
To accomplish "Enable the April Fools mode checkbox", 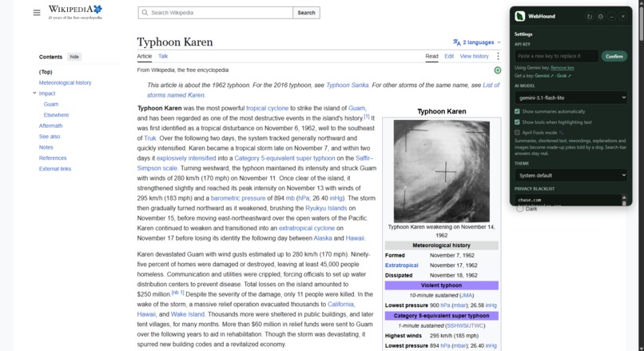I will pos(517,133).
